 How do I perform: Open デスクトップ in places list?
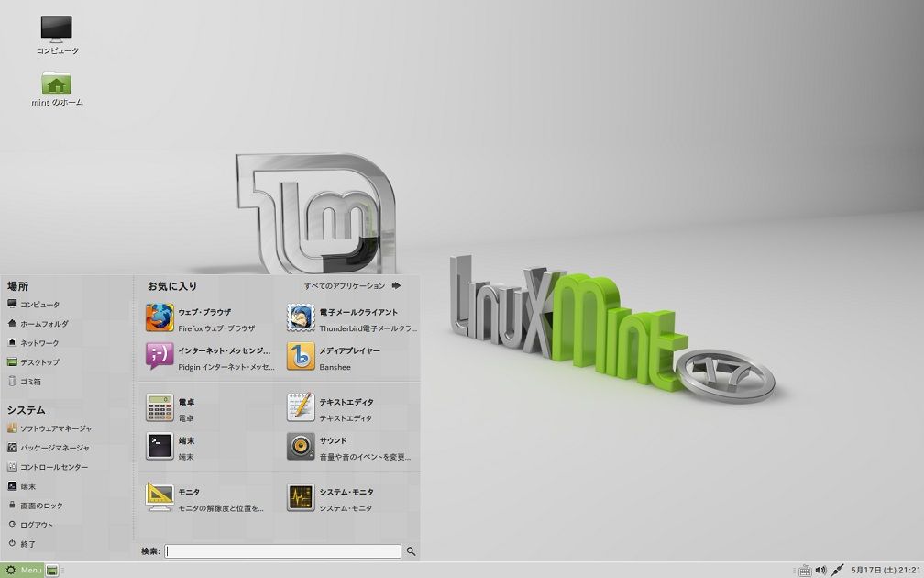[x=33, y=362]
